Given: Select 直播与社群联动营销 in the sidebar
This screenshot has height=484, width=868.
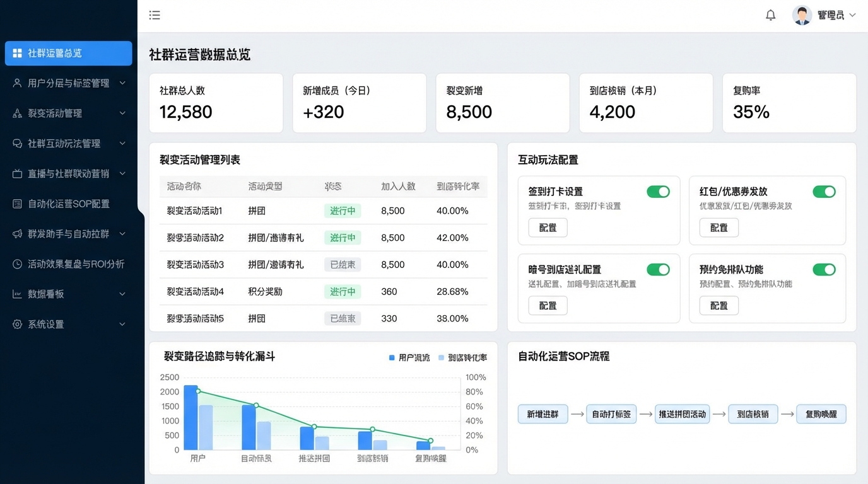Looking at the screenshot, I should 68,174.
